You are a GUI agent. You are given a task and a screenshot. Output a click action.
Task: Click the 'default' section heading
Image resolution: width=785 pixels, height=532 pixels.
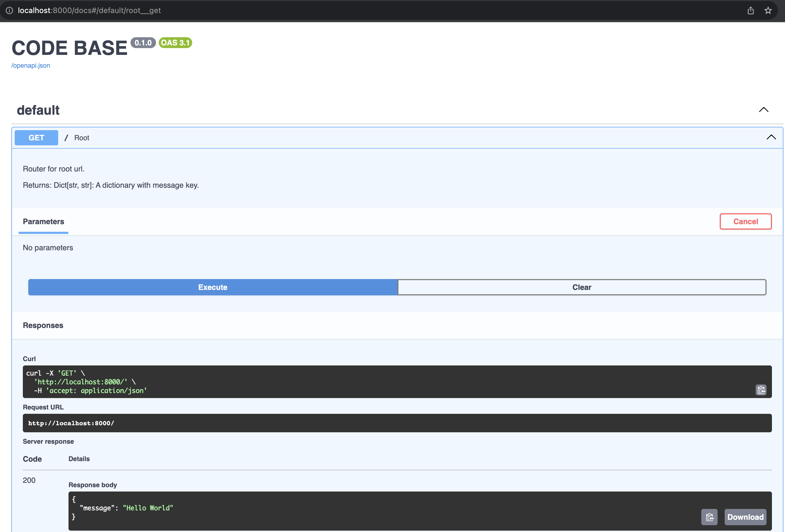coord(38,110)
